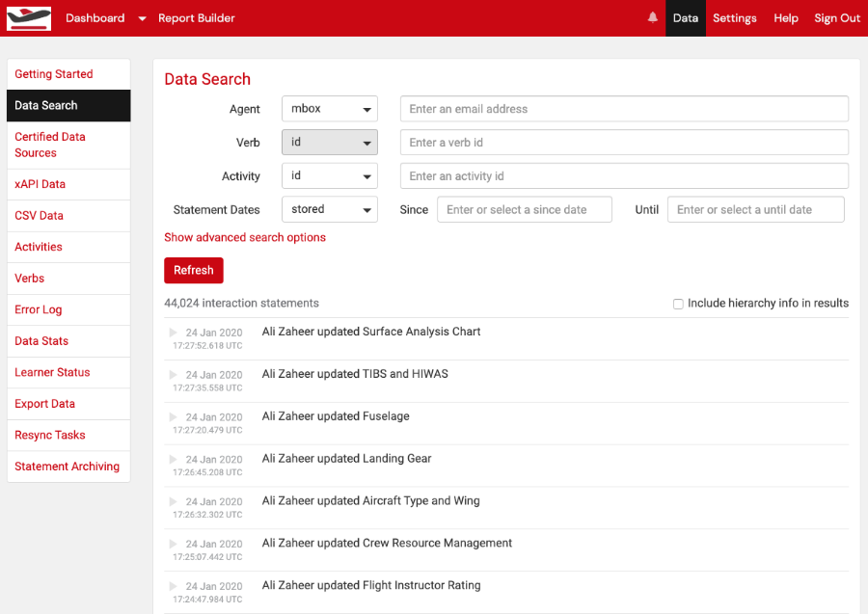Expand Aircraft Type and Wing statement
The width and height of the screenshot is (868, 614).
click(174, 502)
